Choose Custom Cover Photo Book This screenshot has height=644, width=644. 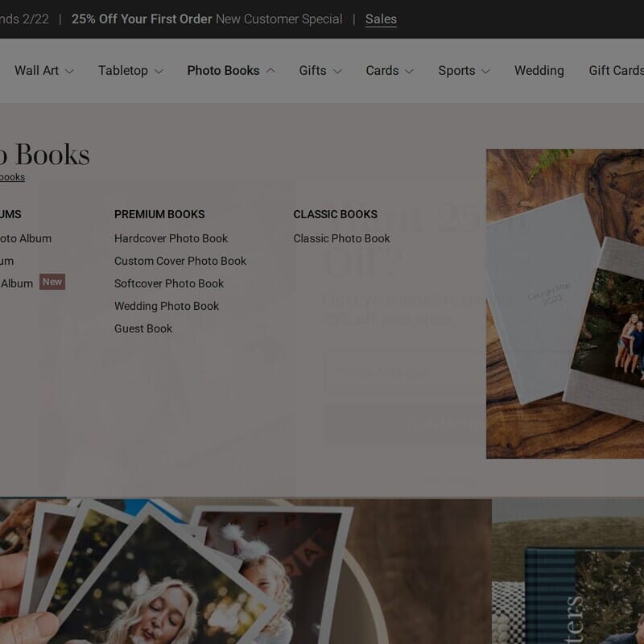click(180, 261)
